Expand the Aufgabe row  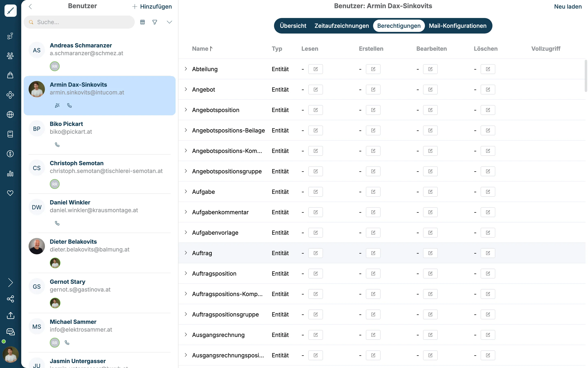pyautogui.click(x=186, y=192)
